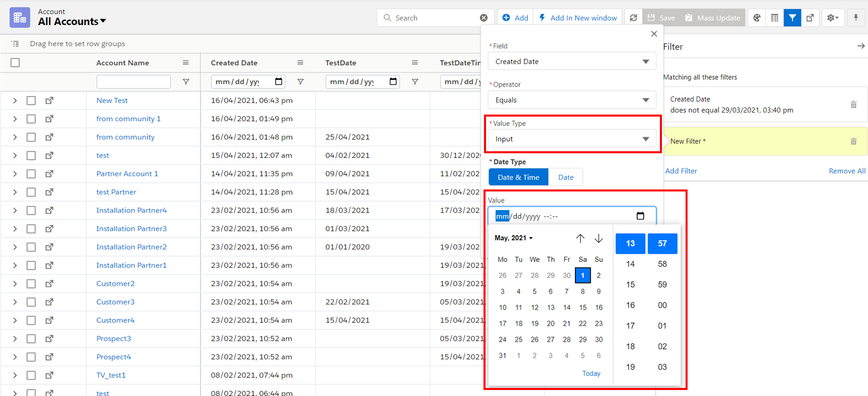The height and width of the screenshot is (396, 868).
Task: Open the settings gear menu
Action: click(x=833, y=18)
